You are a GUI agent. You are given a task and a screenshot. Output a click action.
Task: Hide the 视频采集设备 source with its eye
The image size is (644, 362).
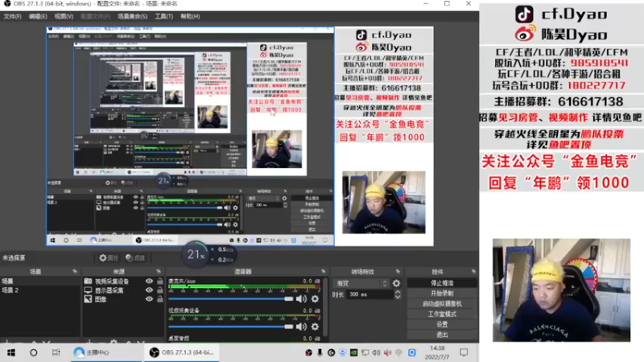click(149, 281)
